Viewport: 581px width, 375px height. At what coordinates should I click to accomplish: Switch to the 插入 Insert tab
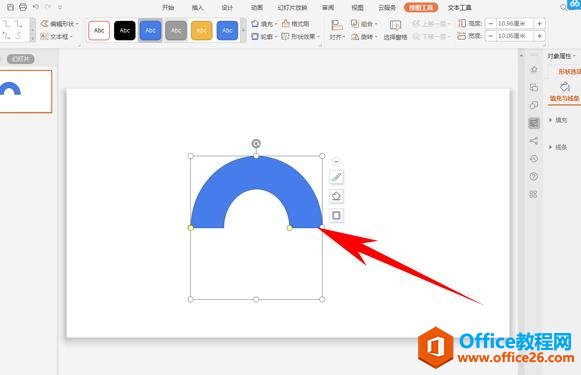pos(197,7)
